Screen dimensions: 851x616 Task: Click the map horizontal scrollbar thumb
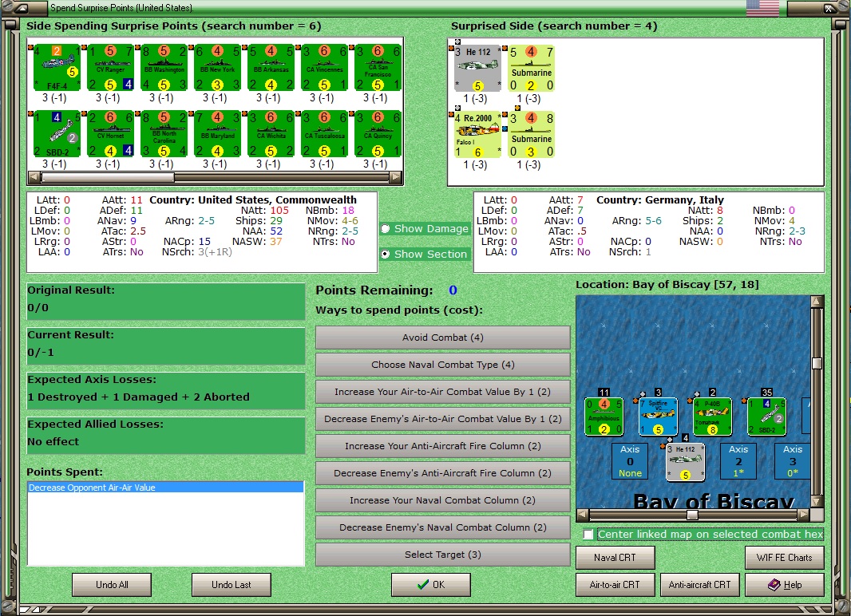pyautogui.click(x=692, y=515)
